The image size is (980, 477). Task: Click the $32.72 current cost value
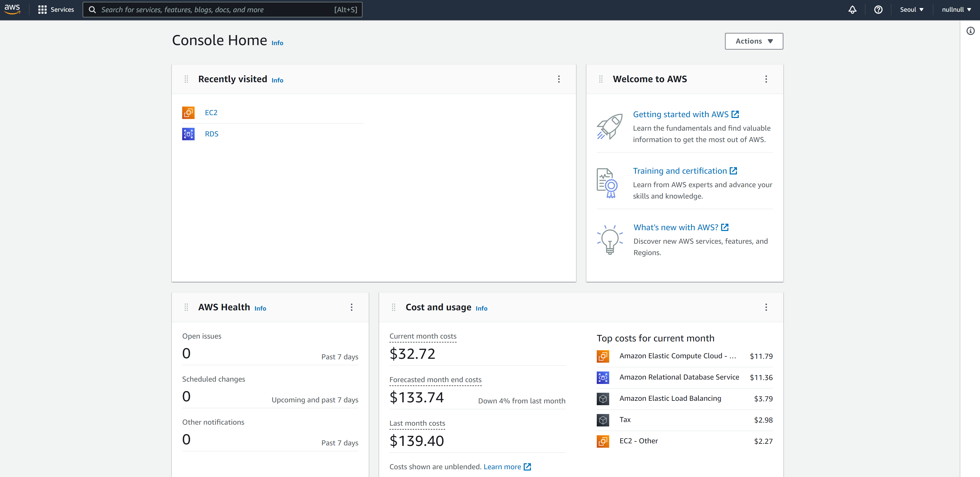pos(412,354)
